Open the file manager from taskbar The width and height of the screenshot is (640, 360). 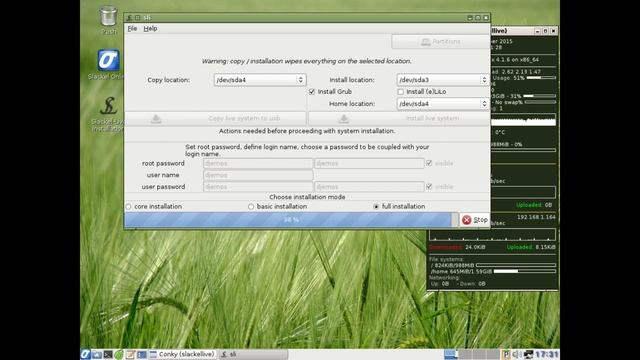97,354
